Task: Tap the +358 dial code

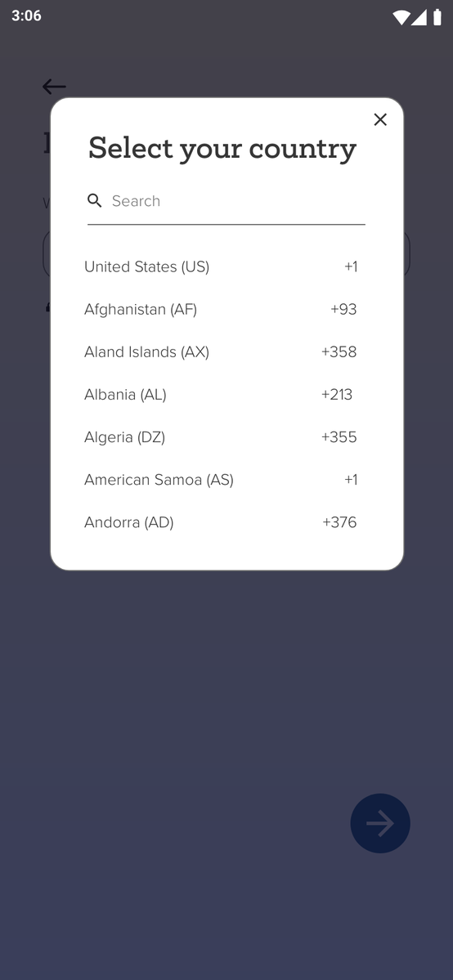Action: 339,352
